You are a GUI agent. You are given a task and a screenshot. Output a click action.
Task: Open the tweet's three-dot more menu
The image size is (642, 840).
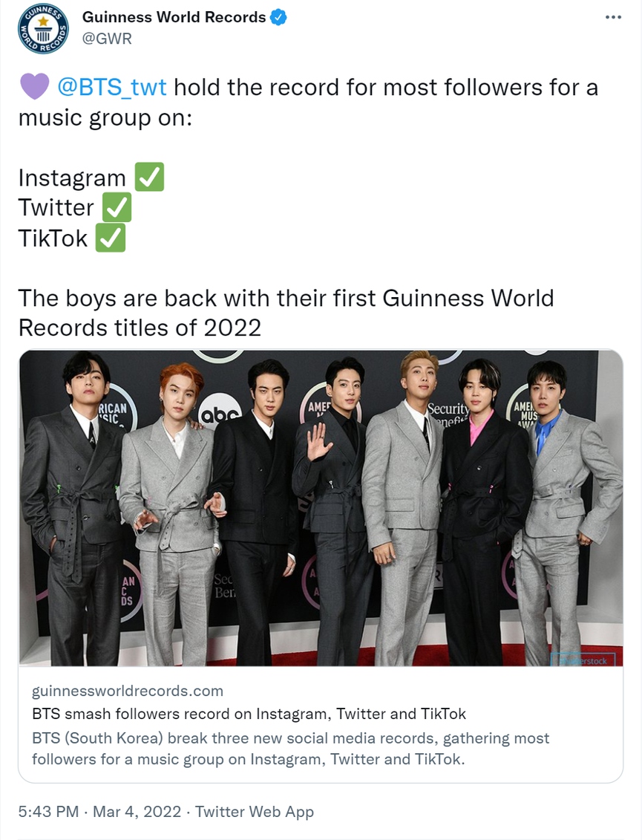[x=613, y=17]
